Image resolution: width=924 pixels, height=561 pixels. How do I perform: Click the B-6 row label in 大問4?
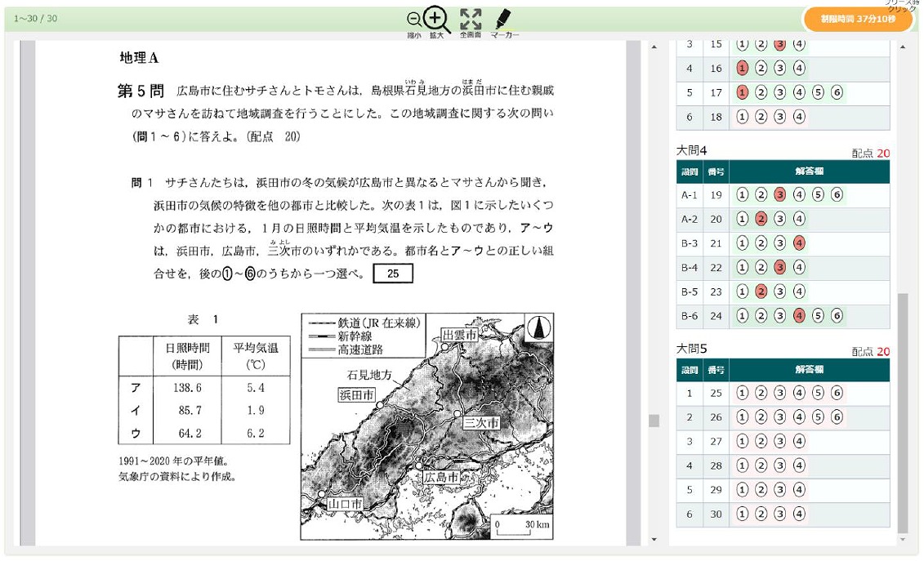click(x=690, y=315)
